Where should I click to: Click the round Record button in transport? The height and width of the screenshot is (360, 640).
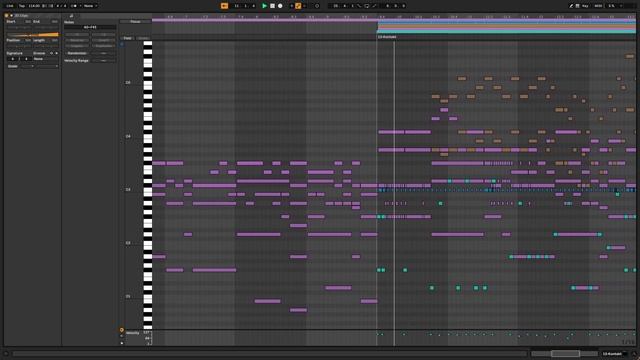click(280, 6)
